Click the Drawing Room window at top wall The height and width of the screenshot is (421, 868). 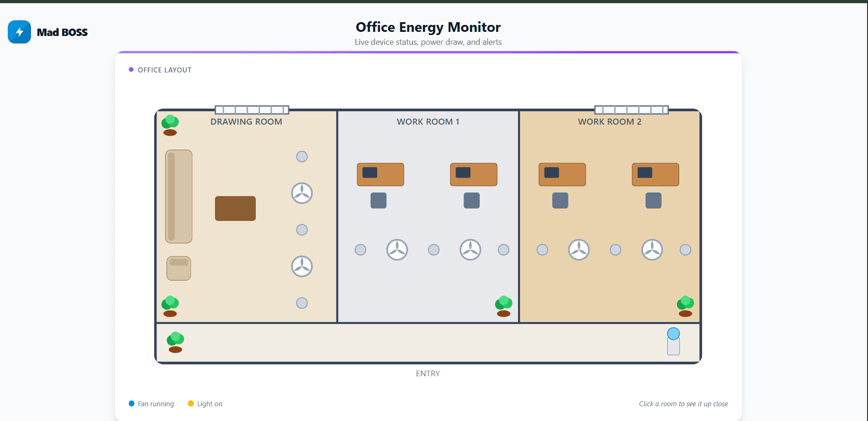click(252, 110)
